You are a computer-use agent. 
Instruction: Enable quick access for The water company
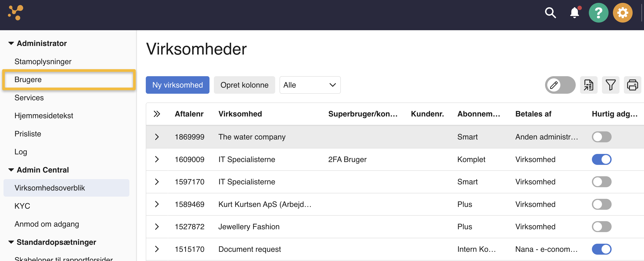(601, 137)
